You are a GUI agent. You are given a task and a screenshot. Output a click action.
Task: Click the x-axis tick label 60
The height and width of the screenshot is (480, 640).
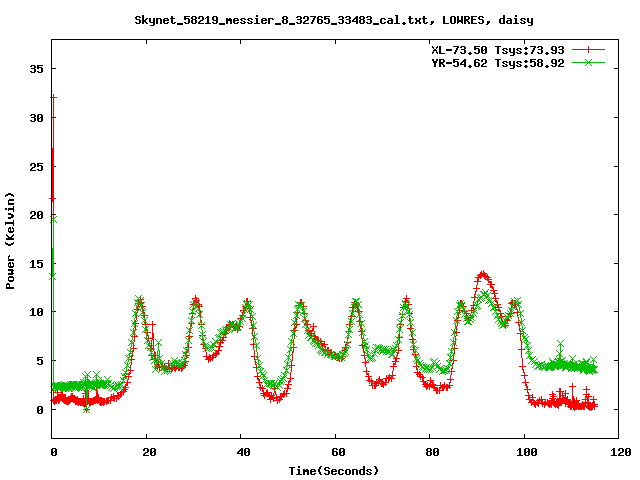tap(335, 452)
